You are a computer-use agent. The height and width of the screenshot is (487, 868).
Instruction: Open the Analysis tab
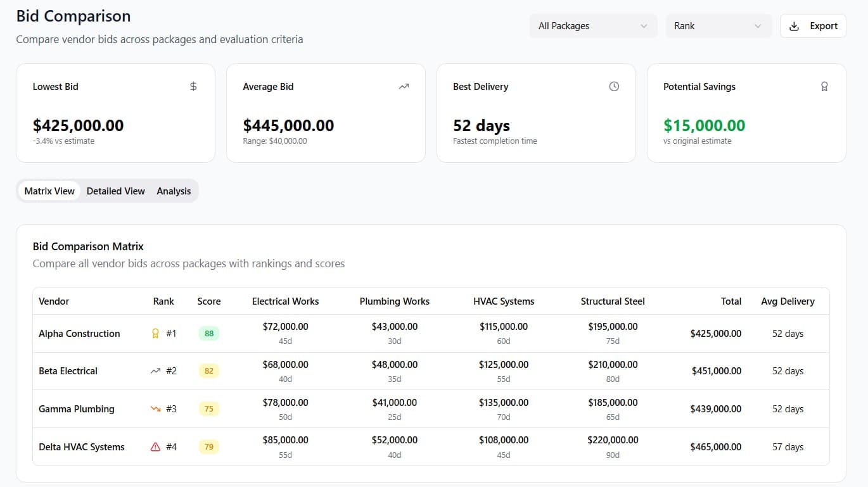point(174,191)
